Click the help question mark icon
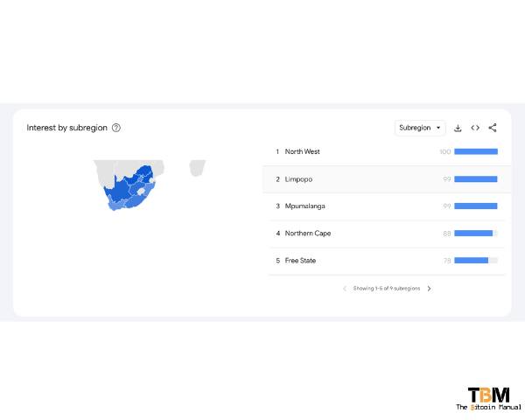525x420 pixels. coord(116,128)
